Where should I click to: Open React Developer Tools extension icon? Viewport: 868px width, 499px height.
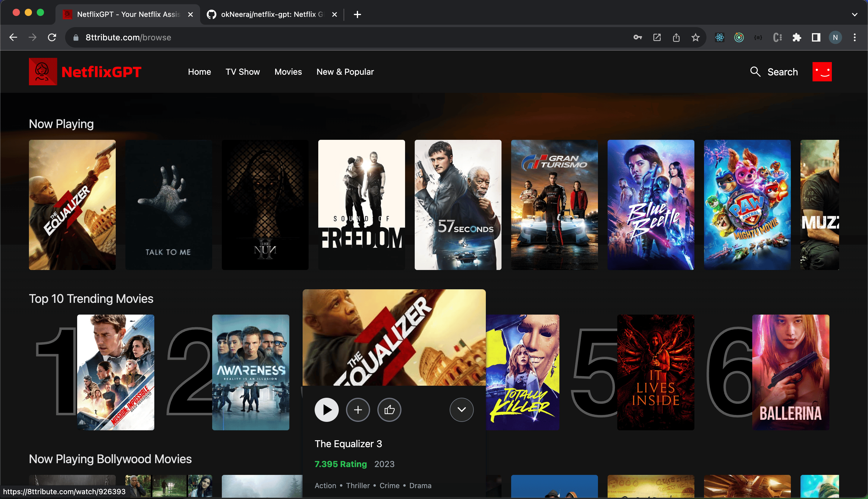click(720, 37)
